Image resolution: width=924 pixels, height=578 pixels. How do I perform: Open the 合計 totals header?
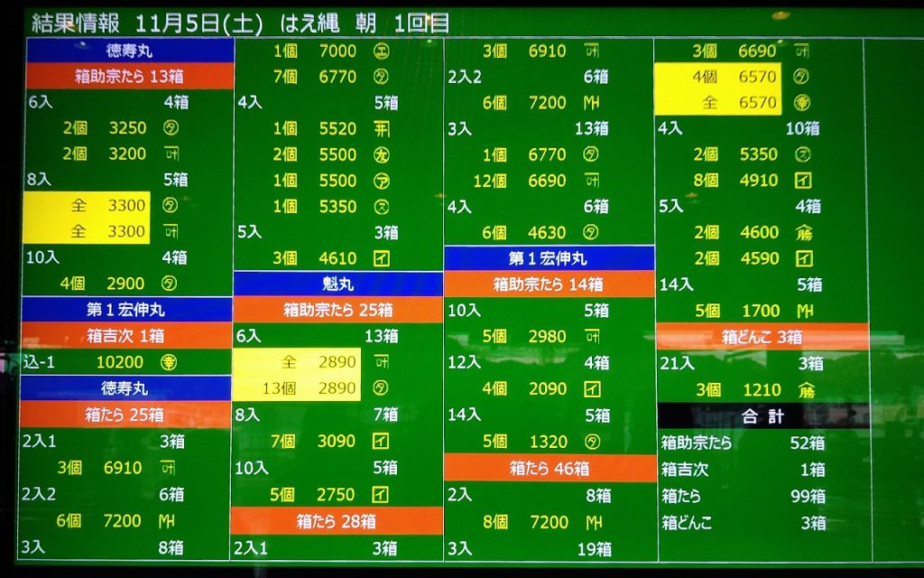pos(762,416)
